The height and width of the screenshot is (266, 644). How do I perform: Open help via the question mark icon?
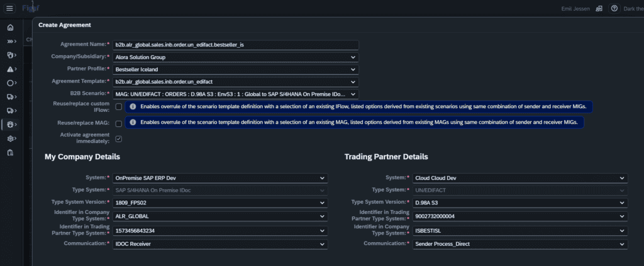point(614,9)
